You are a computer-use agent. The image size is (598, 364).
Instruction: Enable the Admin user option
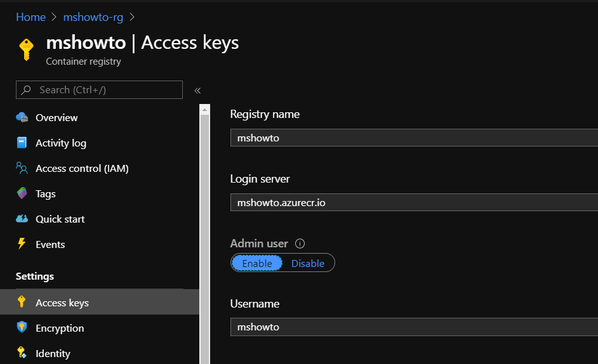tap(257, 263)
